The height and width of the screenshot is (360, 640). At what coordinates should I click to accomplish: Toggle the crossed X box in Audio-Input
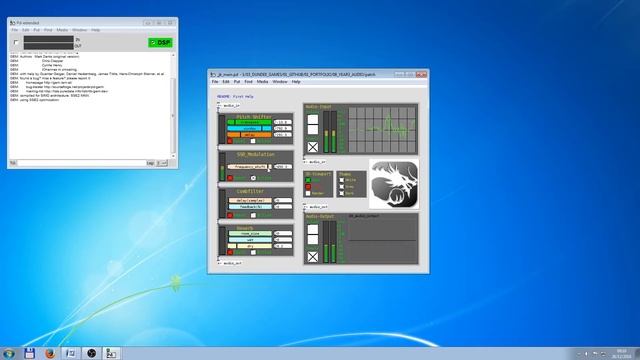click(313, 147)
